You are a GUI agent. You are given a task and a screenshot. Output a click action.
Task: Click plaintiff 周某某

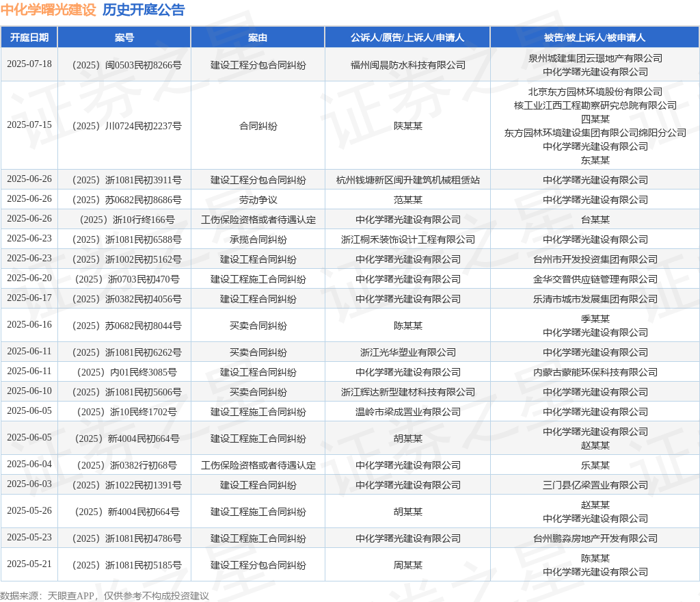point(407,565)
